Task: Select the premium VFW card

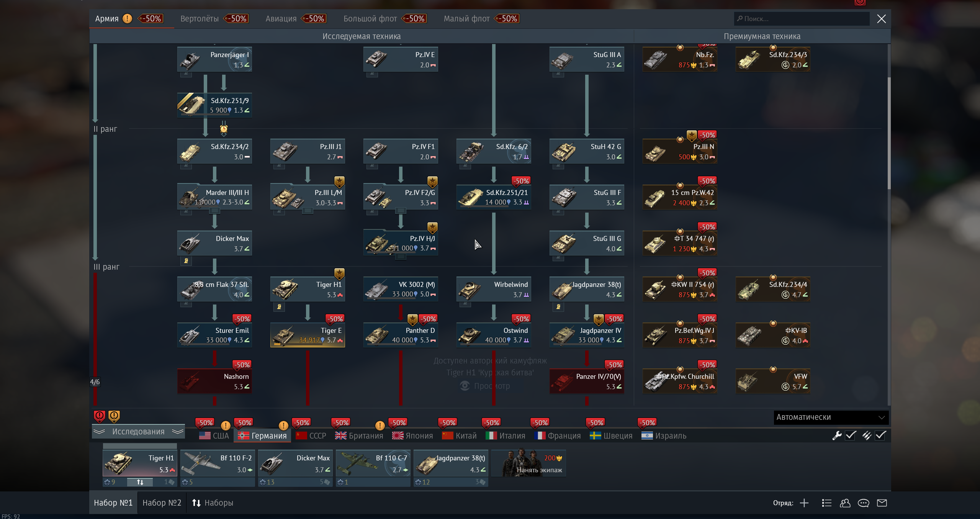Action: [773, 381]
